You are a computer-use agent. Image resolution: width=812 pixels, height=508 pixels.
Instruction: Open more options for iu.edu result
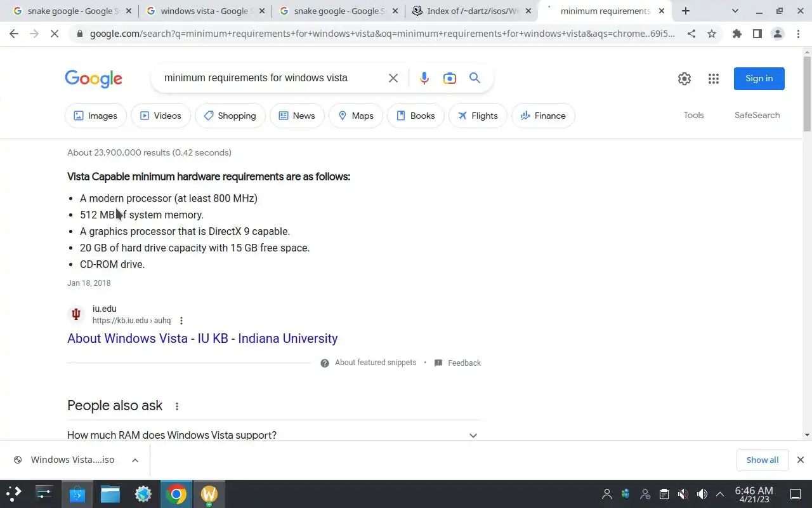[181, 321]
